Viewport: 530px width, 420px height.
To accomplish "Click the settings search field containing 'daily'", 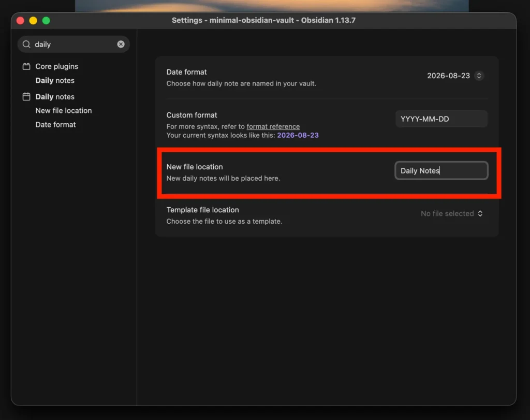I will pyautogui.click(x=73, y=45).
